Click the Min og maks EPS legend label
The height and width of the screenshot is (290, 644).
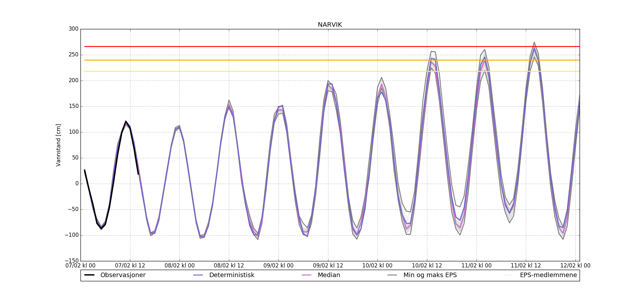(430, 275)
